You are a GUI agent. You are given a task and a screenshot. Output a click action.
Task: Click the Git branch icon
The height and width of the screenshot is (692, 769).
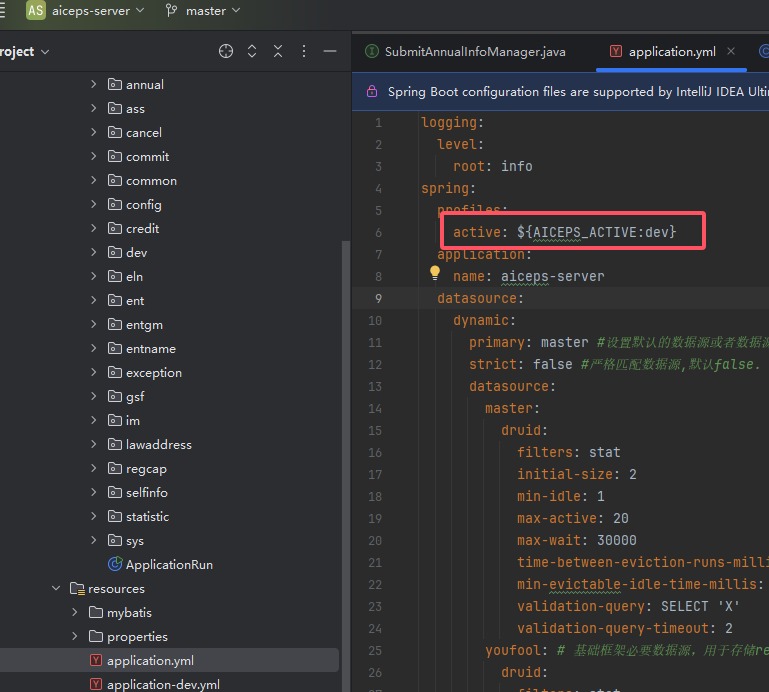click(x=171, y=11)
